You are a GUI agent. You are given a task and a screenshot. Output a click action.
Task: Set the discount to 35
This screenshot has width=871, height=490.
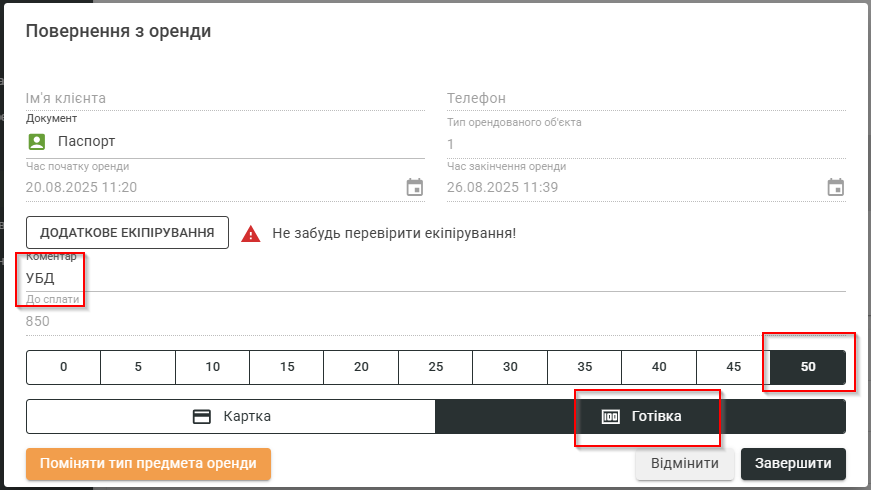pos(584,367)
